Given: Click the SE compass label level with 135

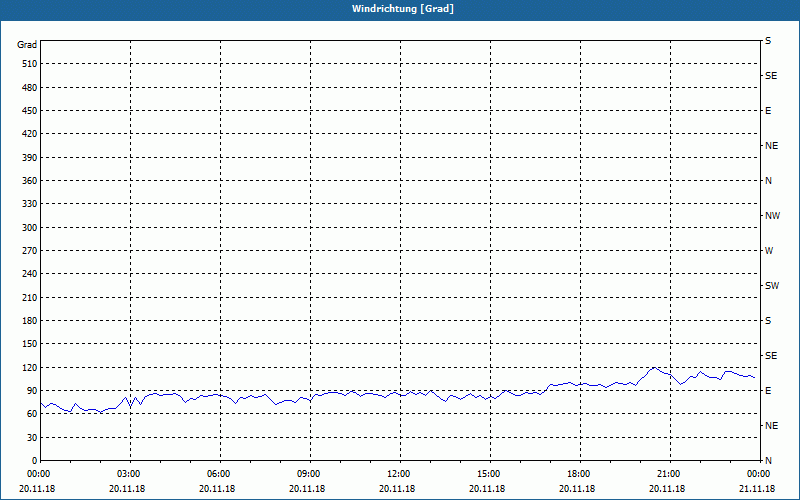Looking at the screenshot, I should (x=771, y=356).
